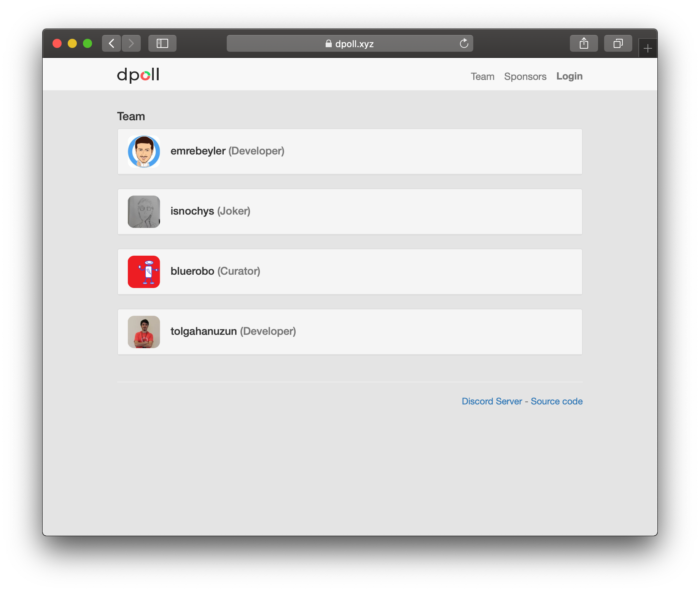This screenshot has width=700, height=592.
Task: Open the Share menu icon
Action: (584, 43)
